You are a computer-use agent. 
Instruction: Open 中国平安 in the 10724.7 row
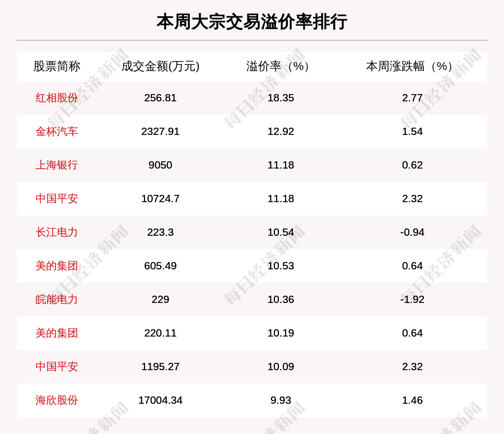pos(57,199)
